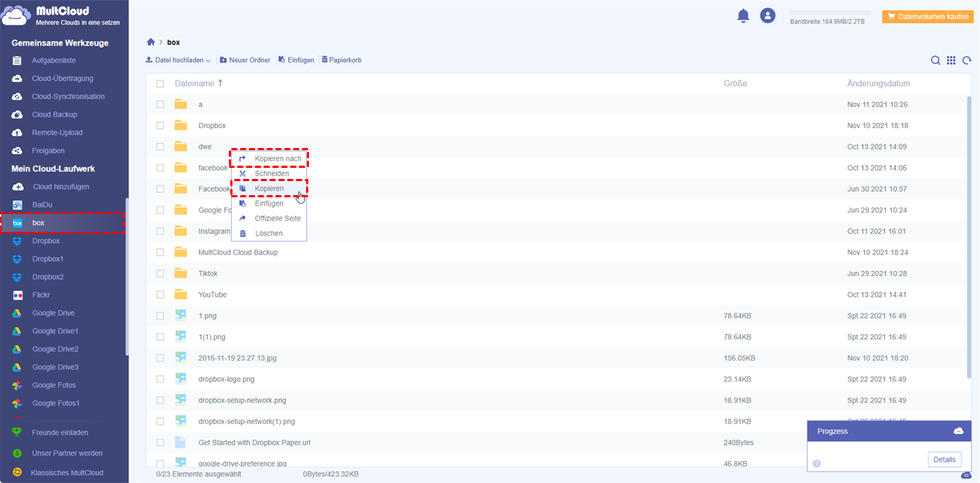
Task: Open the Papierkorb
Action: 341,60
